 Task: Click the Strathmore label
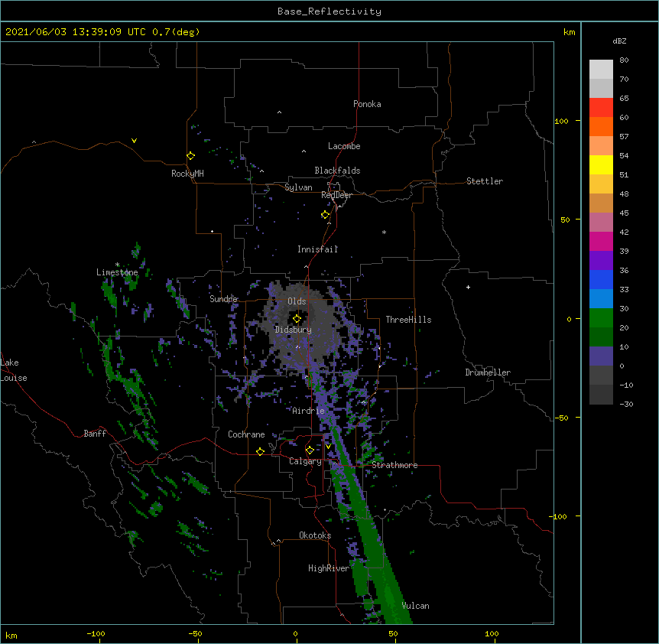click(x=394, y=465)
